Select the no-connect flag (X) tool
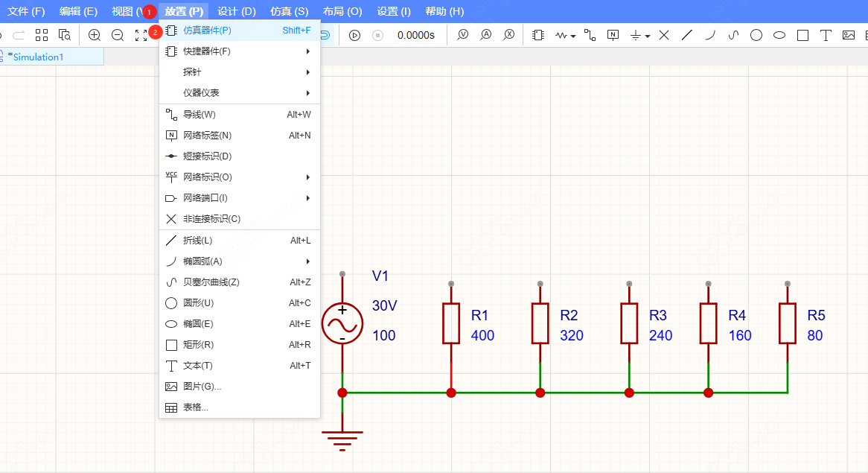 [x=665, y=34]
